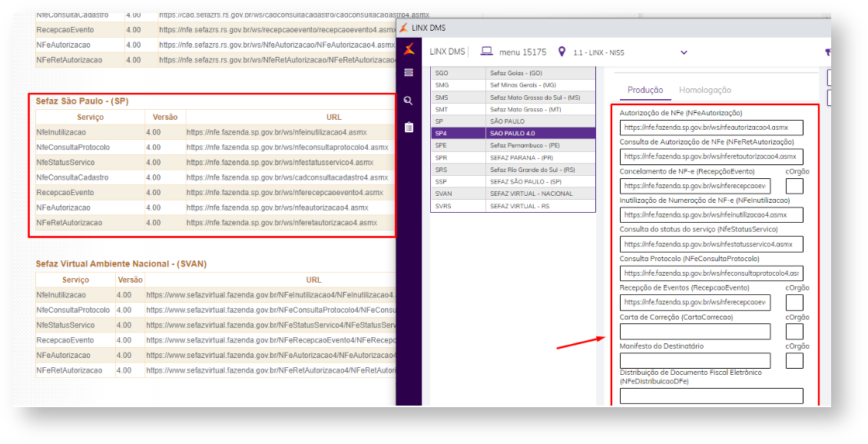Click the nfe.sefazrs.rs.gov.br NfeRetAutorizacao URL

point(277,60)
